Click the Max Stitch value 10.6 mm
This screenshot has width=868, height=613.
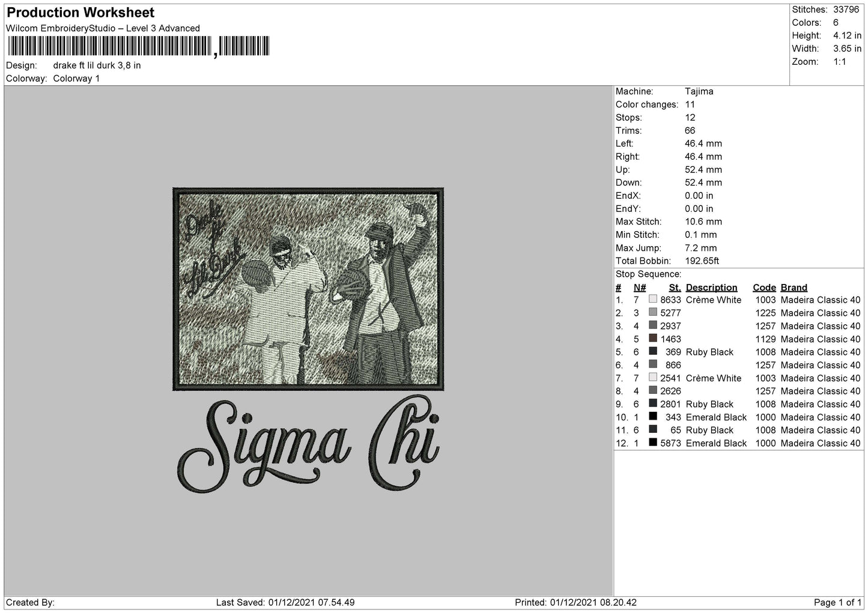pyautogui.click(x=703, y=222)
